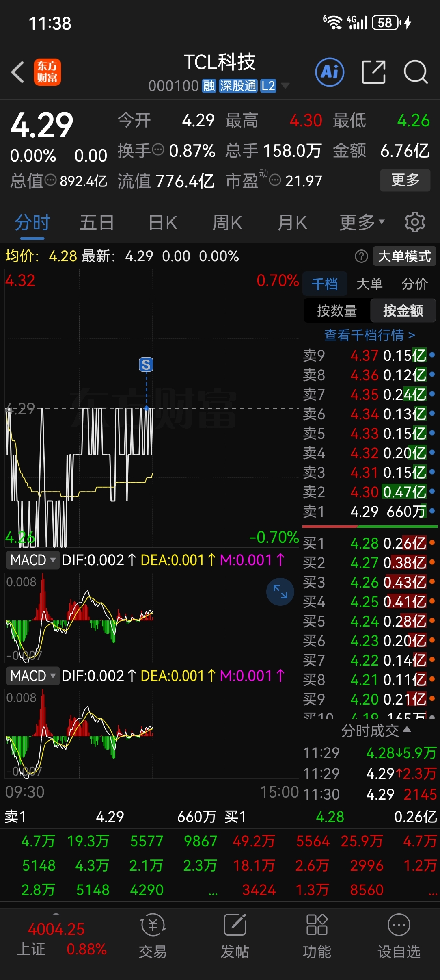Select 按金额 display mode
Screen dimensions: 440x980
(403, 311)
